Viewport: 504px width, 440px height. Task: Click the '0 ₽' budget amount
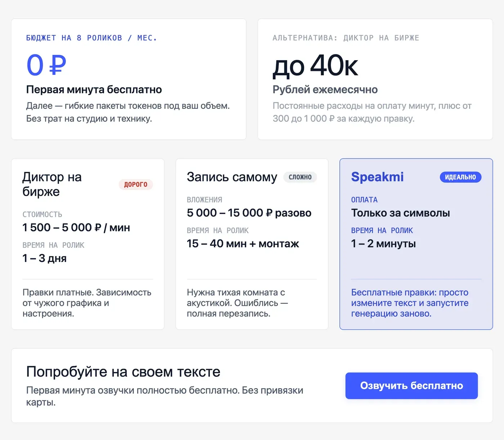pyautogui.click(x=46, y=65)
